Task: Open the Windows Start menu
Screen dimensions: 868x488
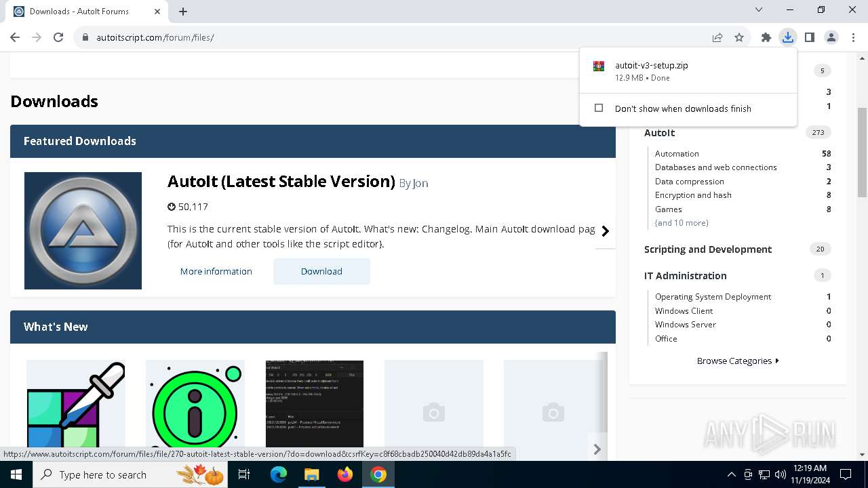Action: pyautogui.click(x=16, y=474)
